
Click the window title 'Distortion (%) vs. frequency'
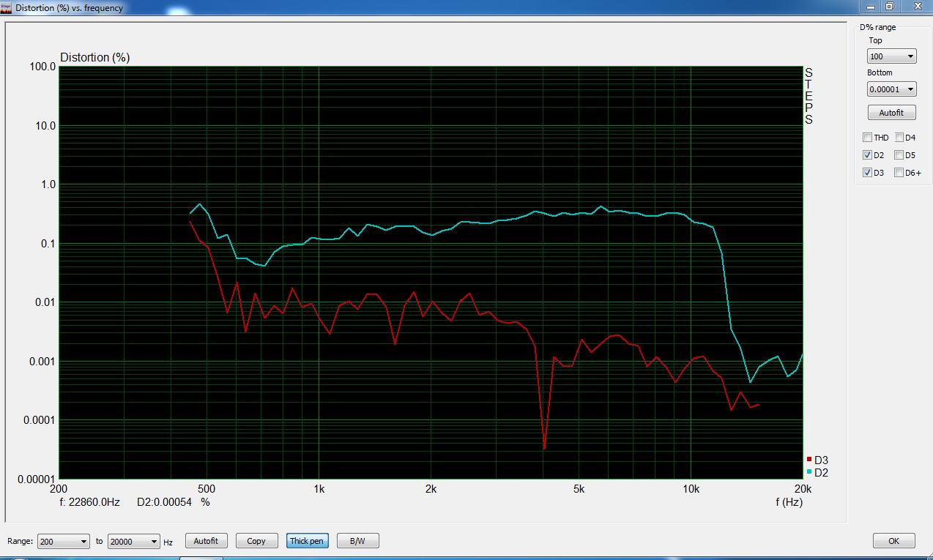click(x=70, y=8)
